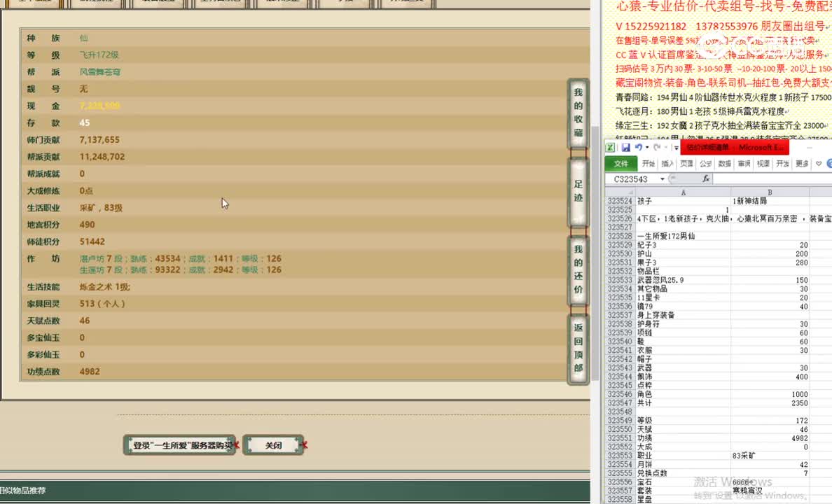Open the quick access toolbar customize arrow
Image resolution: width=832 pixels, height=504 pixels.
click(676, 147)
